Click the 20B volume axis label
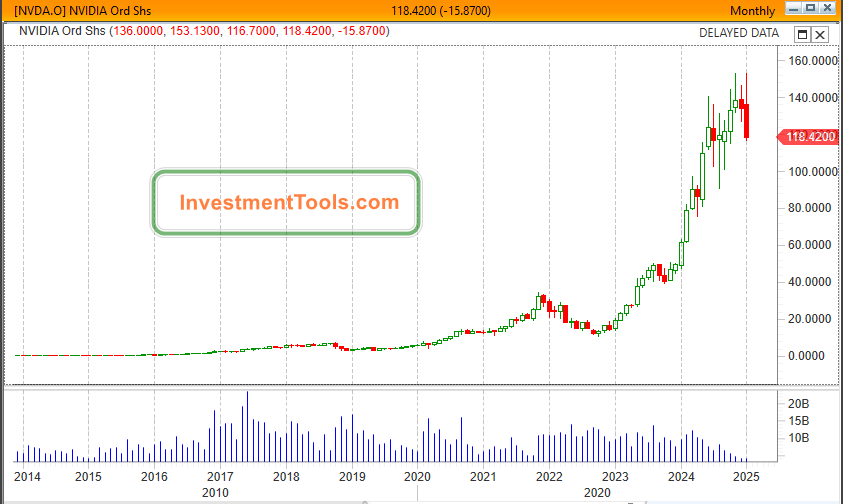 (x=798, y=403)
